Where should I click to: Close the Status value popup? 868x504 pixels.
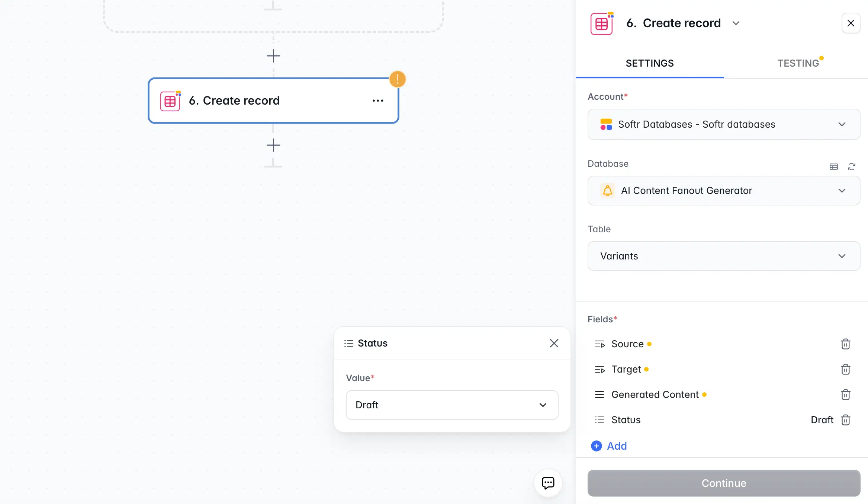554,343
